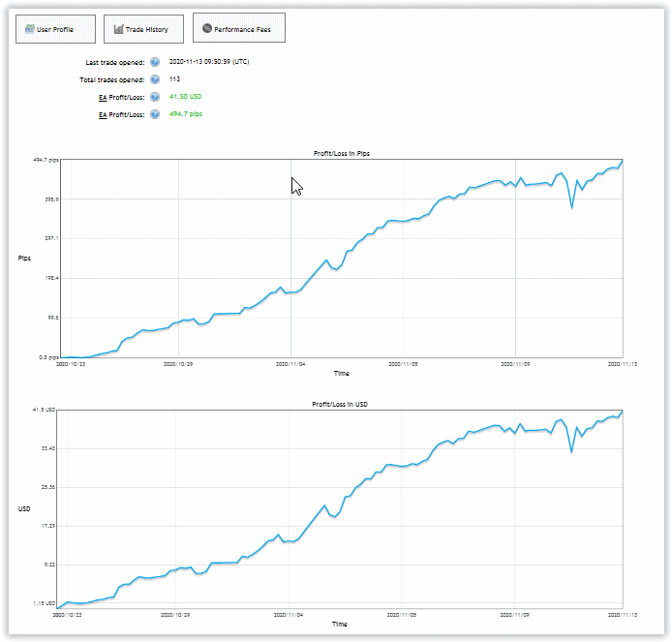Screen dimensions: 672x642
Task: Click the Profit/Loss in USD chart title
Action: point(340,404)
